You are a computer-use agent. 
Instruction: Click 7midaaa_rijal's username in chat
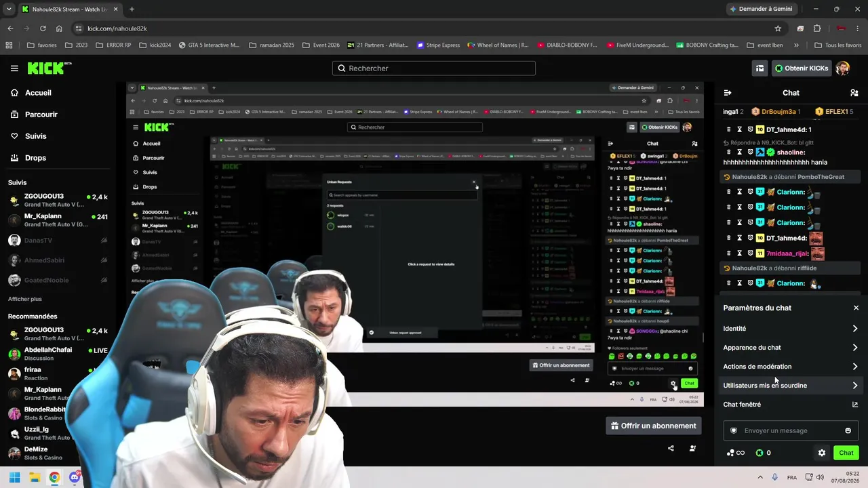[x=787, y=253]
